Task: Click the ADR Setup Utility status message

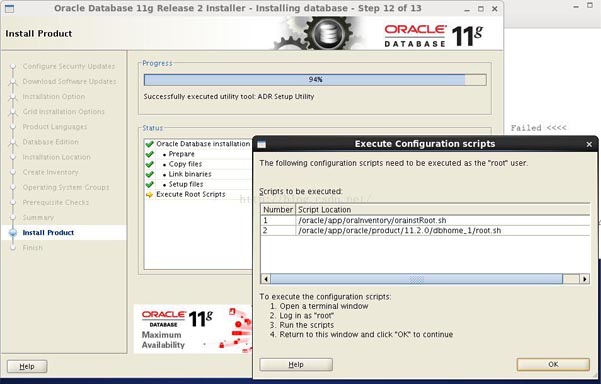Action: tap(229, 97)
